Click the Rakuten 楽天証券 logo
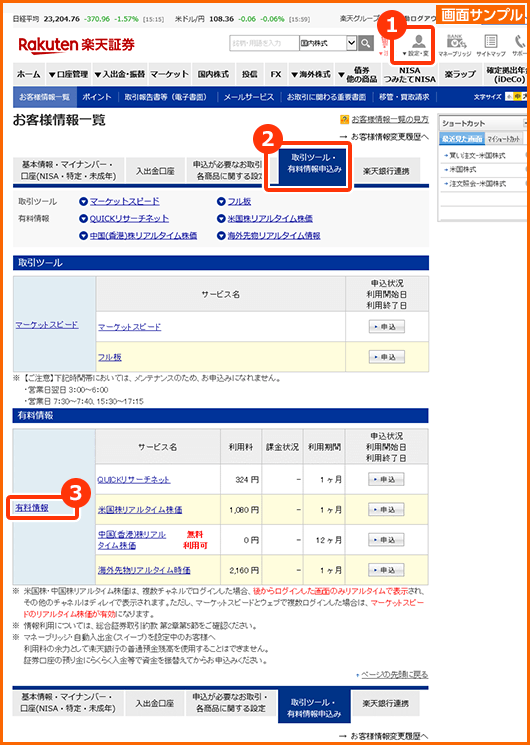Image resolution: width=530 pixels, height=745 pixels. [x=77, y=45]
